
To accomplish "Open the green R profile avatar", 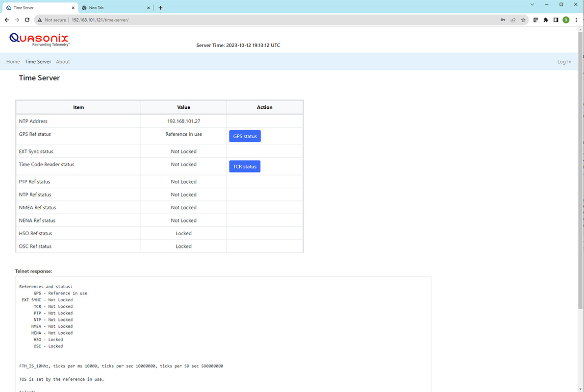I will tap(566, 20).
